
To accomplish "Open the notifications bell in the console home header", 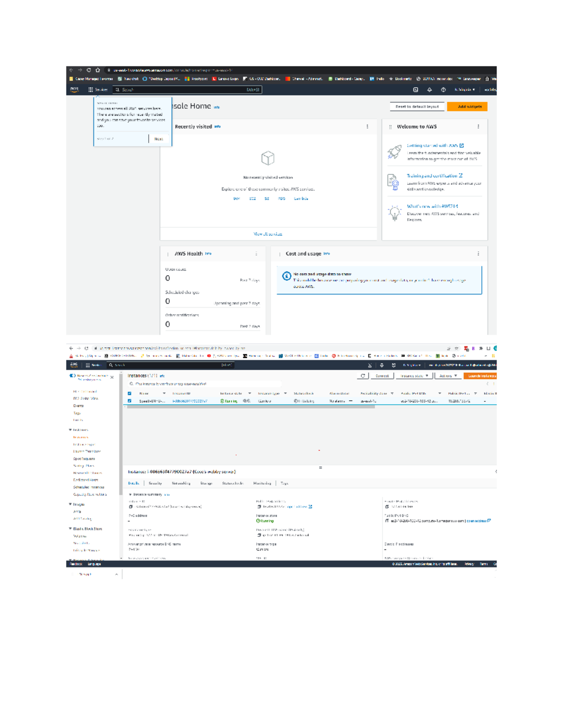I will click(429, 90).
